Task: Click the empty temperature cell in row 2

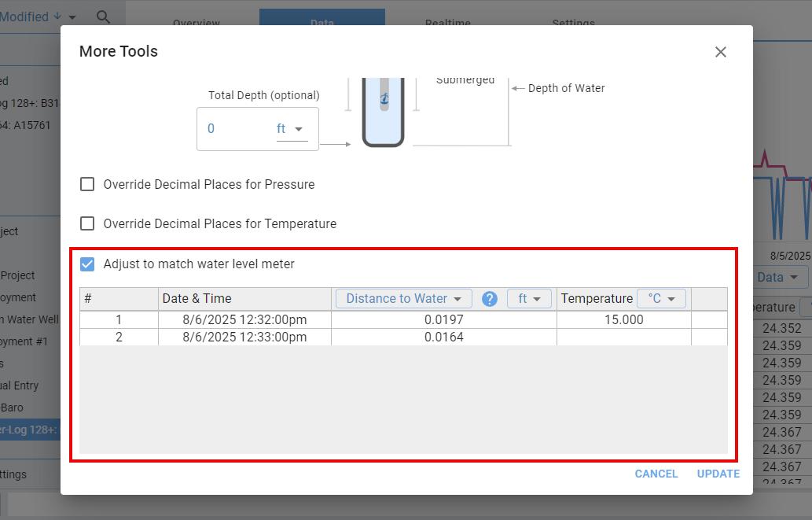Action: coord(623,337)
